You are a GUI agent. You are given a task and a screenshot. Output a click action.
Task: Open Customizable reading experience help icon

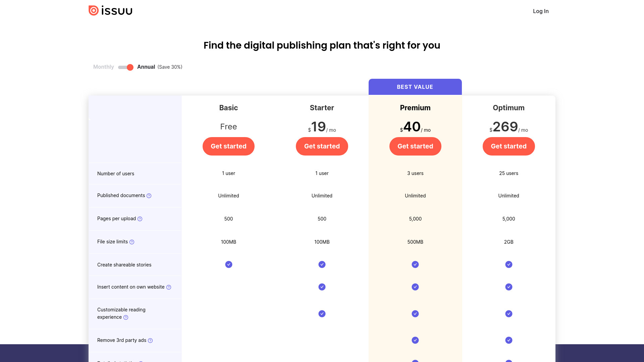[x=126, y=317]
